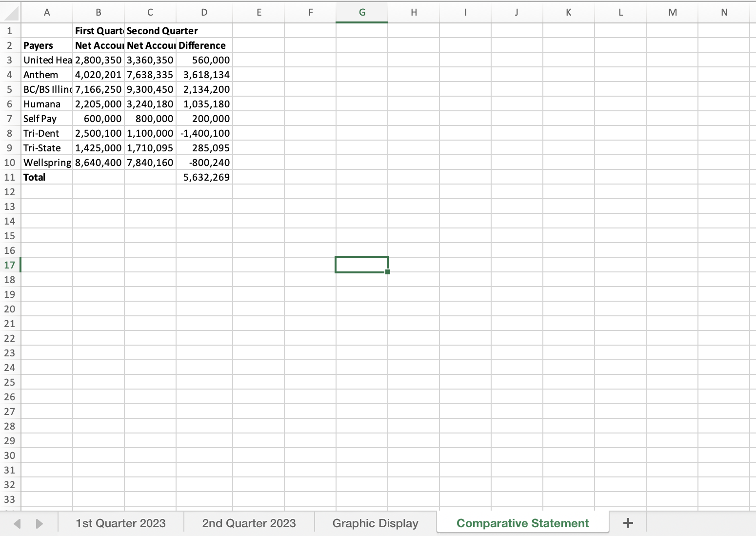Click the cell containing Wellspring
The image size is (756, 536).
(x=46, y=162)
